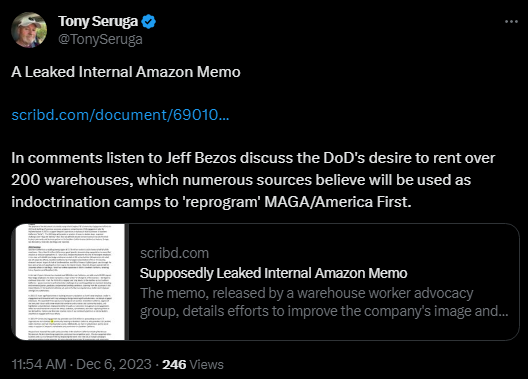Click the '200 warehouses' line of tweet
This screenshot has height=379, width=528.
pos(241,180)
